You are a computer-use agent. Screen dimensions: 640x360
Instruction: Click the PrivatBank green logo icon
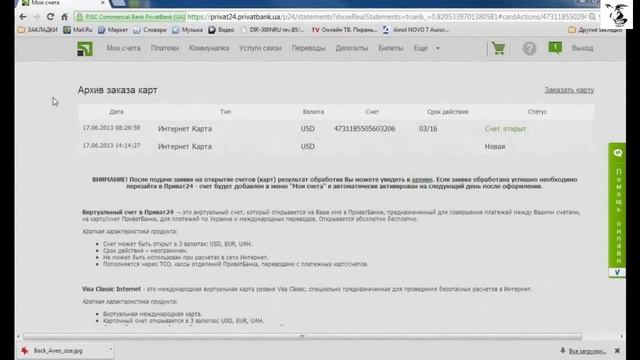85,49
